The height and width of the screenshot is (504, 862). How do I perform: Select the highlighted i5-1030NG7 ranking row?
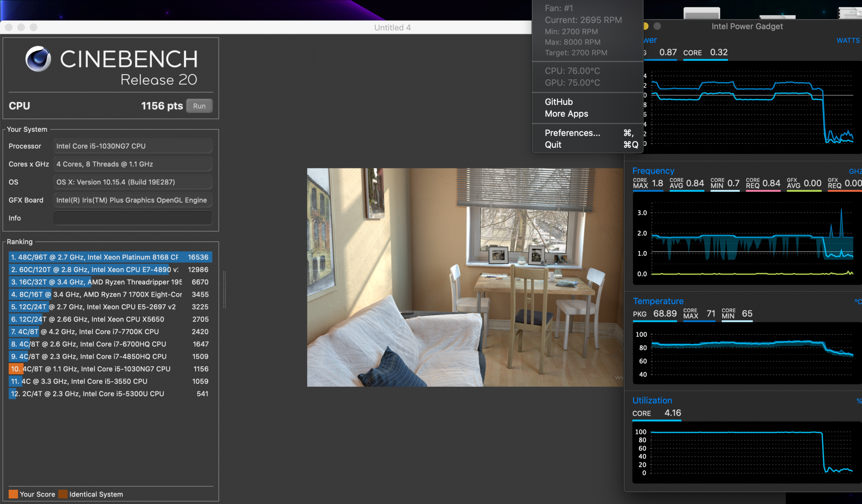[110, 369]
